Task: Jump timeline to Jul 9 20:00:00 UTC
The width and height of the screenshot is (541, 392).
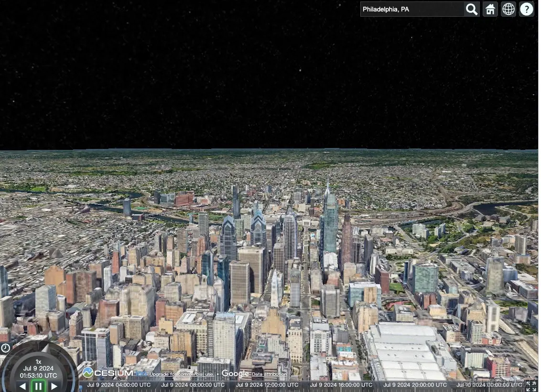Action: click(x=415, y=385)
